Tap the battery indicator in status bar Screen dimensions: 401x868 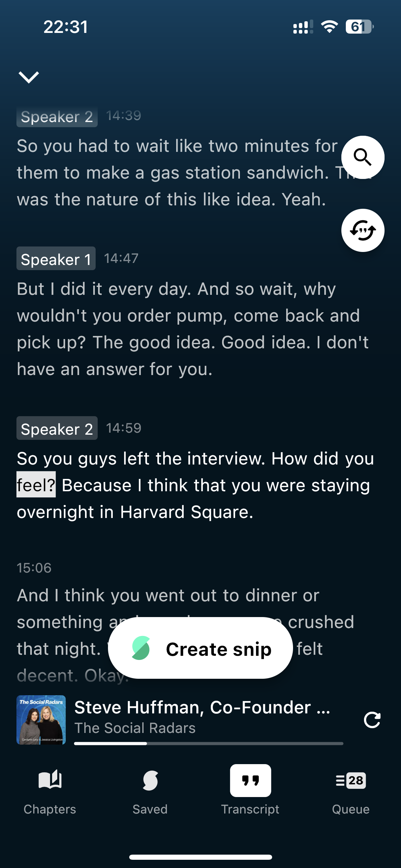click(359, 27)
